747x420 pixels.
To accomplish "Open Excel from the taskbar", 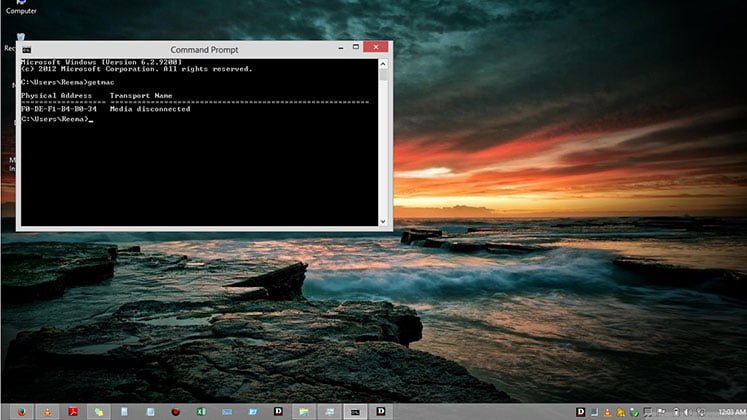I will click(201, 411).
